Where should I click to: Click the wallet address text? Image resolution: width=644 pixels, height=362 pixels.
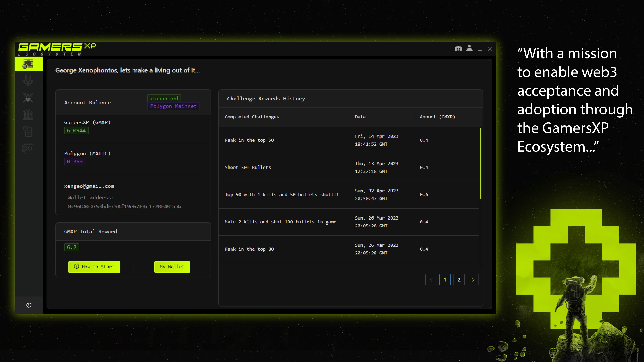tap(125, 207)
